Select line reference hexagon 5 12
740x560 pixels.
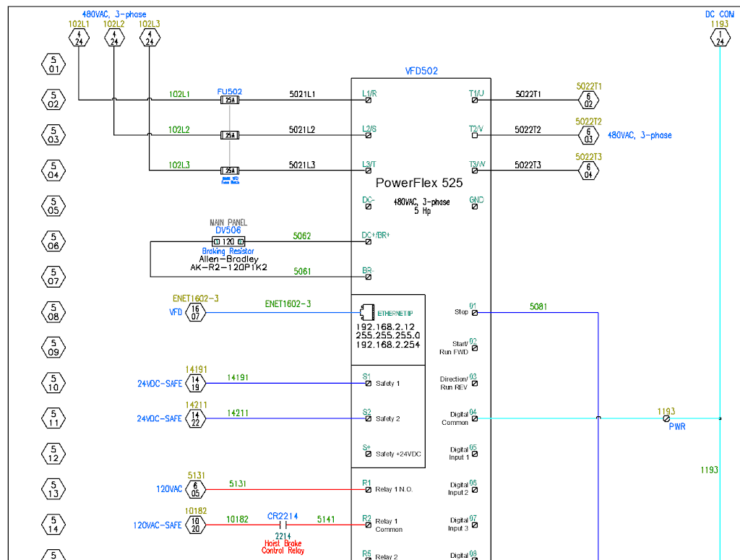coord(53,454)
